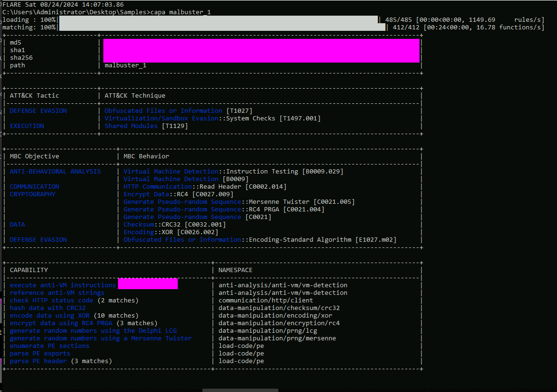This screenshot has width=557, height=392.
Task: Click the path value 'malbuster_1'
Action: (126, 65)
